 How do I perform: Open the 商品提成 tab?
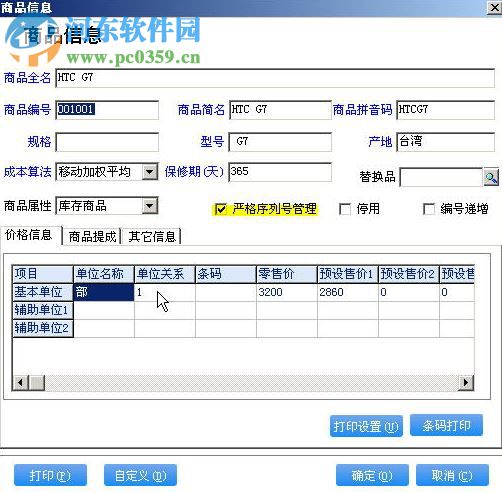pyautogui.click(x=92, y=237)
